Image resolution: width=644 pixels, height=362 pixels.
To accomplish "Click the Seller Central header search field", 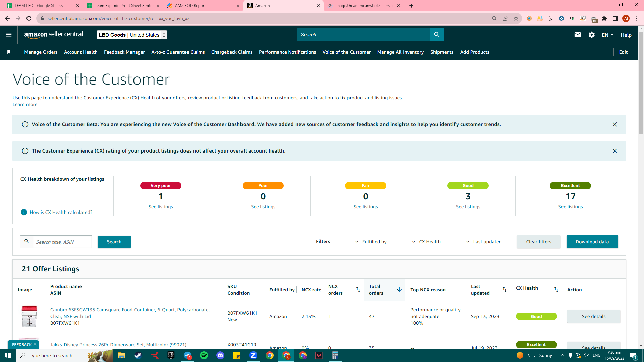I will (363, 35).
